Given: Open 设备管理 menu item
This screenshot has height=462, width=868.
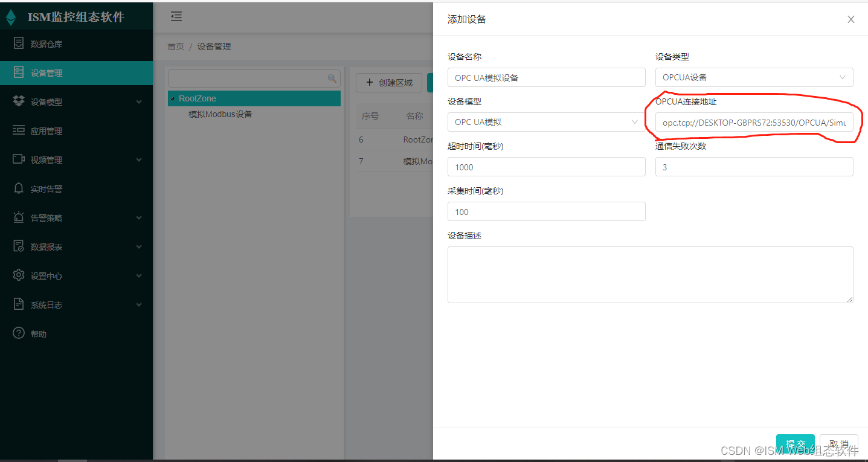Looking at the screenshot, I should click(76, 72).
